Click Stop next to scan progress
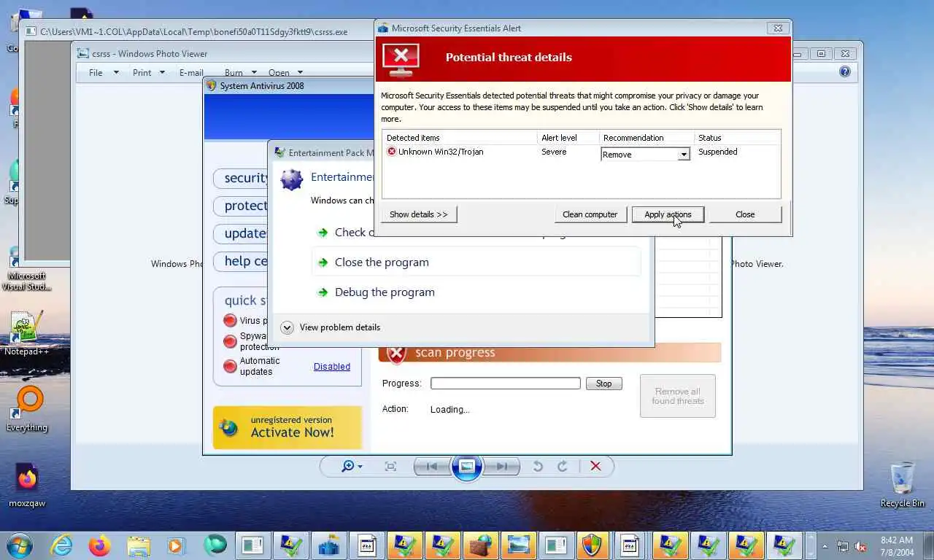This screenshot has width=934, height=560. (x=603, y=384)
